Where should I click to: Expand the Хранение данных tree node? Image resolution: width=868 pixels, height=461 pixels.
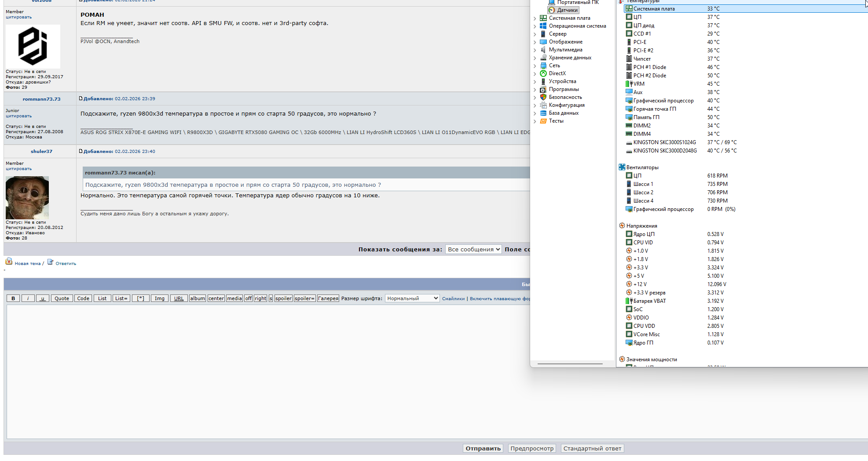535,58
